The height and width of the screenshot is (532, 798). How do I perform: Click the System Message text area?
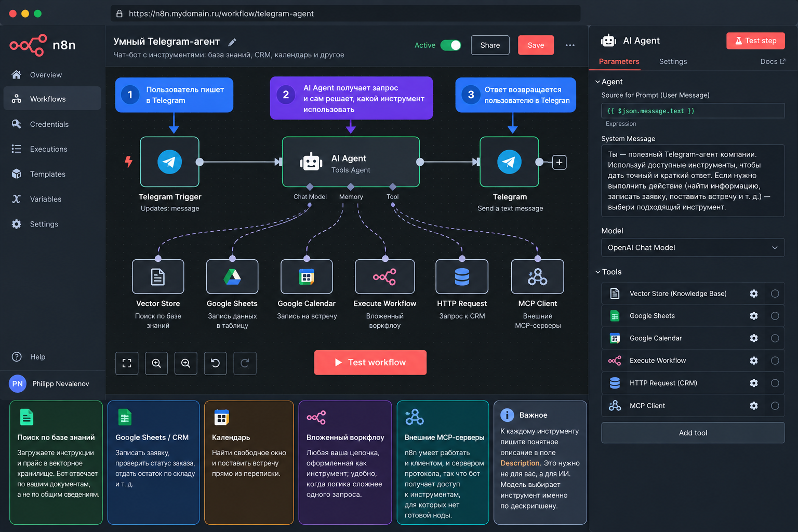pos(693,180)
